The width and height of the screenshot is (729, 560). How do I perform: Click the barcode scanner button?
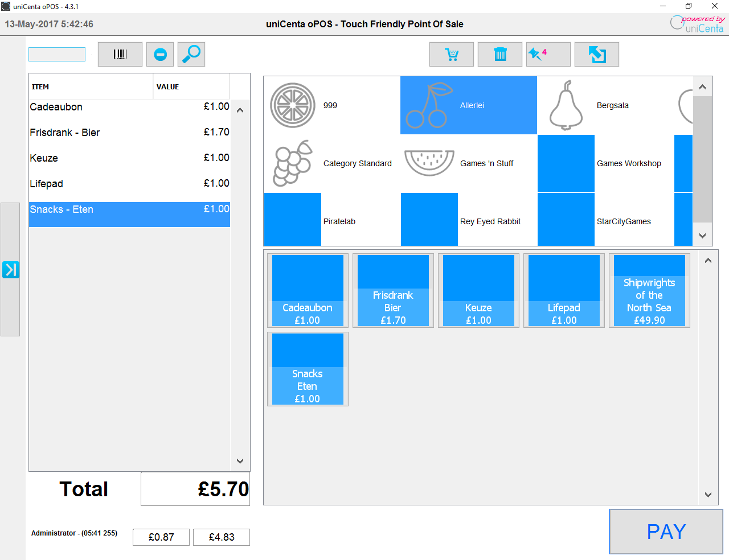pos(120,55)
